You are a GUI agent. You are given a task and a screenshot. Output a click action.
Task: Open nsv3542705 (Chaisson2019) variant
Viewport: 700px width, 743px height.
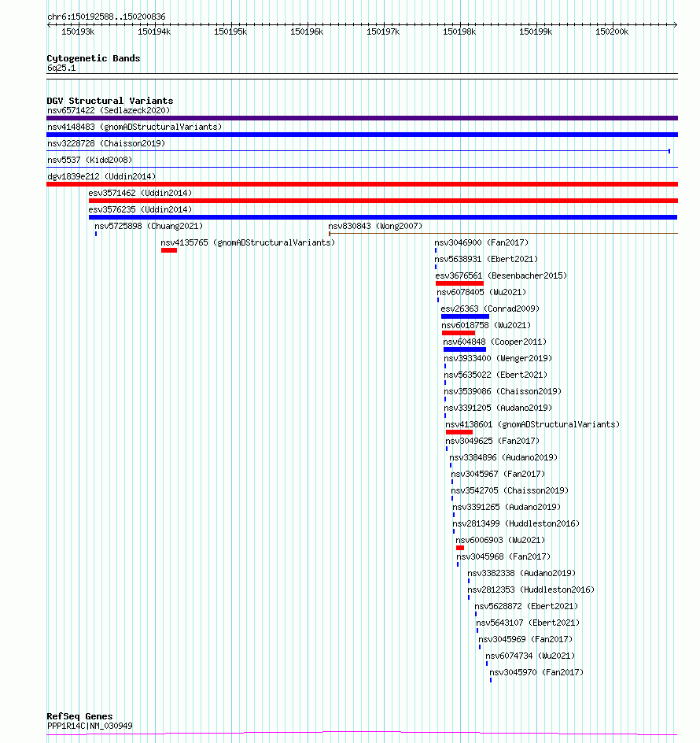click(510, 491)
